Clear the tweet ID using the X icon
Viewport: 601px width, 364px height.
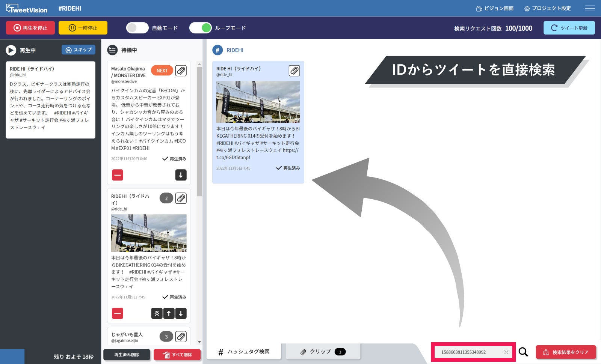tap(506, 352)
